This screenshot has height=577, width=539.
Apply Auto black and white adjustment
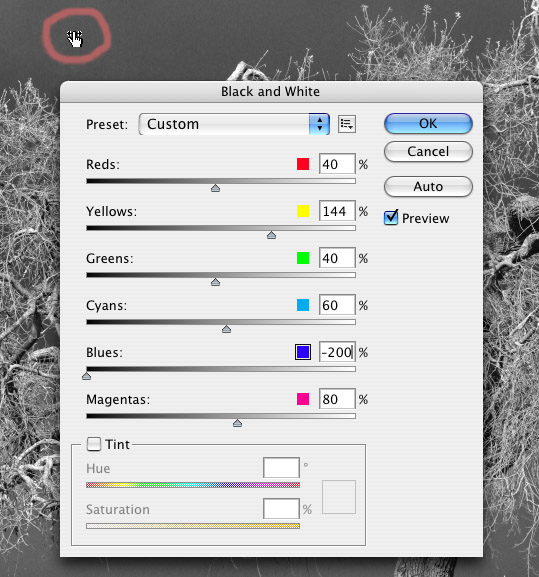[x=428, y=187]
